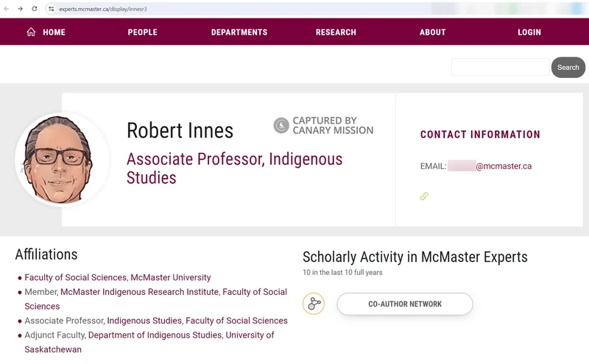This screenshot has width=589, height=364.
Task: Open Faculty of Social Sciences, McMaster University link
Action: point(118,277)
